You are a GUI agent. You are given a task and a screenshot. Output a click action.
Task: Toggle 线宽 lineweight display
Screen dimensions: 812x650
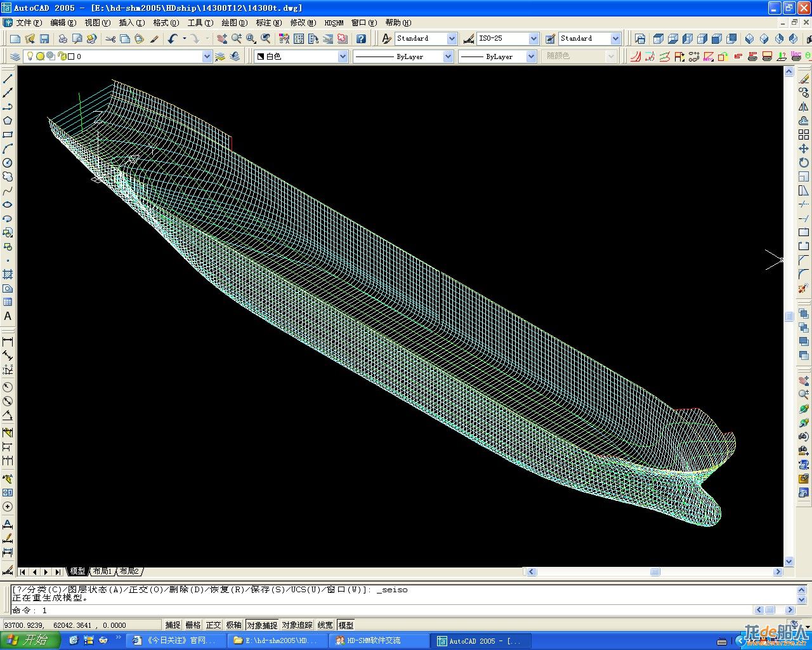(325, 625)
